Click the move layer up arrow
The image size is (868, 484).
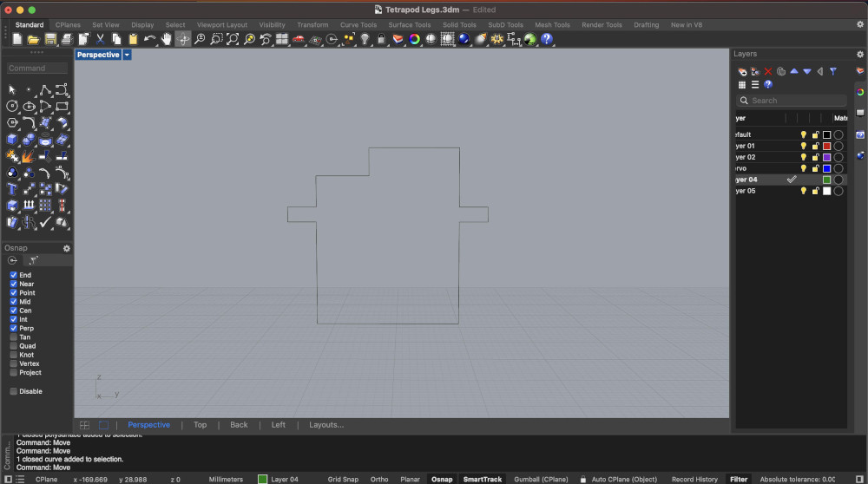pyautogui.click(x=794, y=71)
